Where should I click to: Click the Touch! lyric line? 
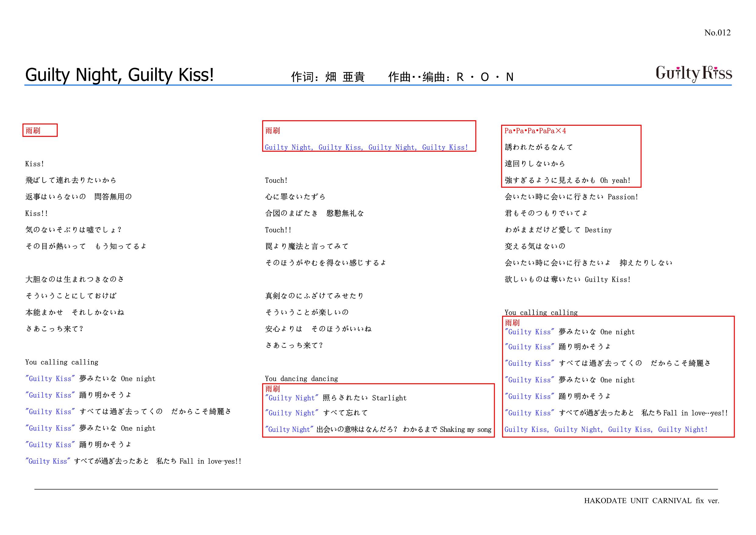(x=276, y=181)
